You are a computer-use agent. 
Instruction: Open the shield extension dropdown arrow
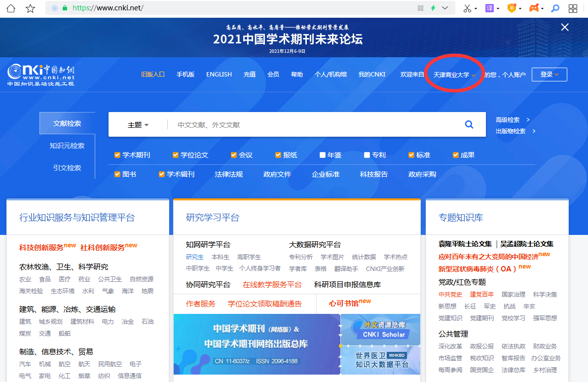coord(520,8)
